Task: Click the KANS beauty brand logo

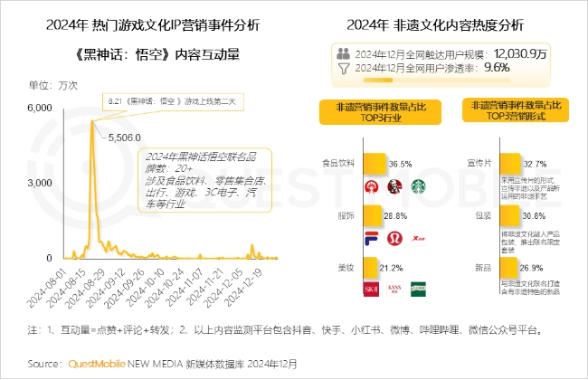Action: 394,290
